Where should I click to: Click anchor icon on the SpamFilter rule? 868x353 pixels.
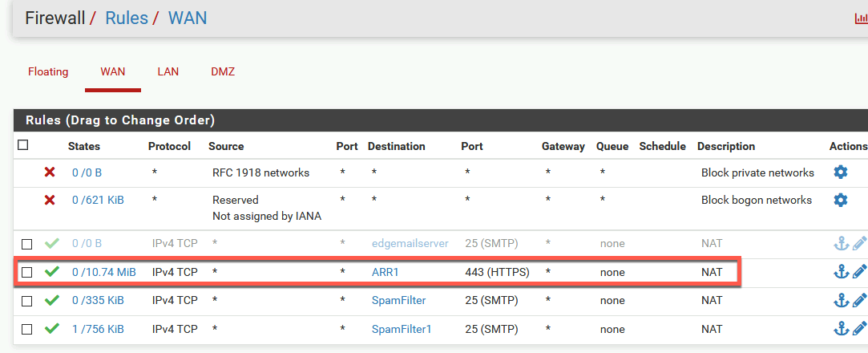(x=841, y=300)
